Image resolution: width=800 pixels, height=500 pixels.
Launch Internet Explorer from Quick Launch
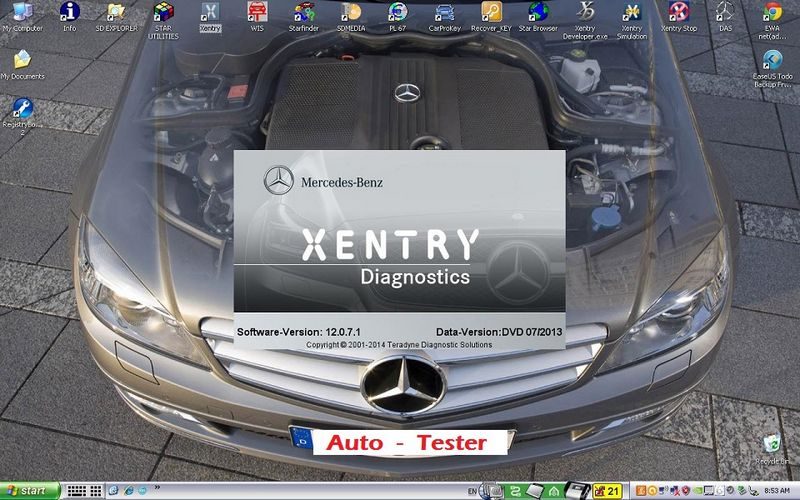click(x=128, y=490)
